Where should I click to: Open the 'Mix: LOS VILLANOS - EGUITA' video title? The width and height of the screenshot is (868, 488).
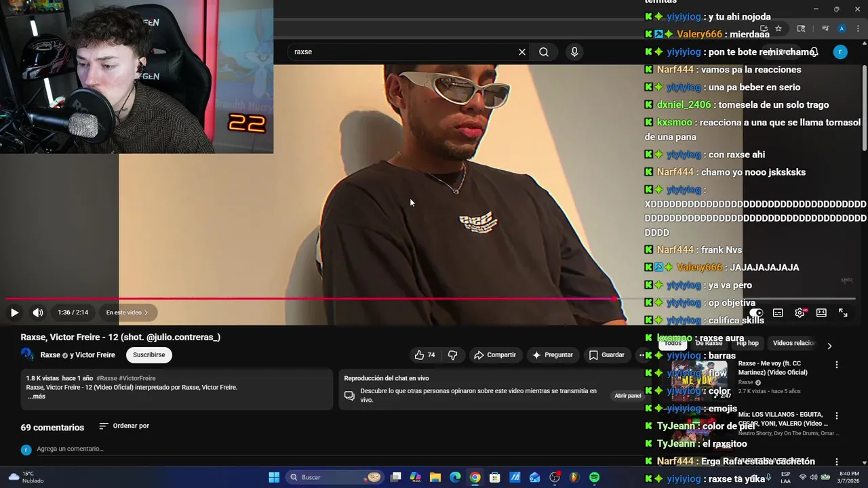(783, 419)
